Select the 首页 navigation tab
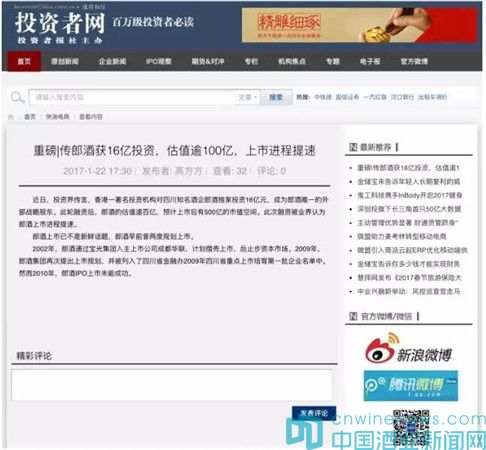Viewport: 486px width, 450px height. click(24, 61)
